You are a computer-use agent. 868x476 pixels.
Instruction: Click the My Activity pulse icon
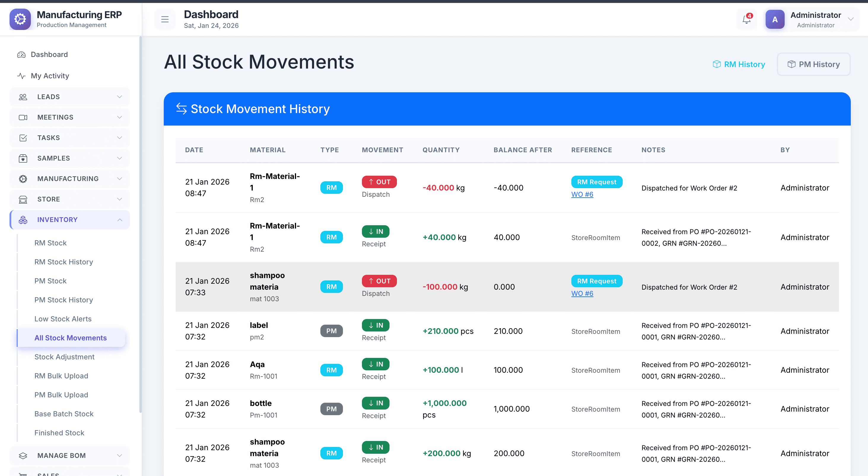22,76
